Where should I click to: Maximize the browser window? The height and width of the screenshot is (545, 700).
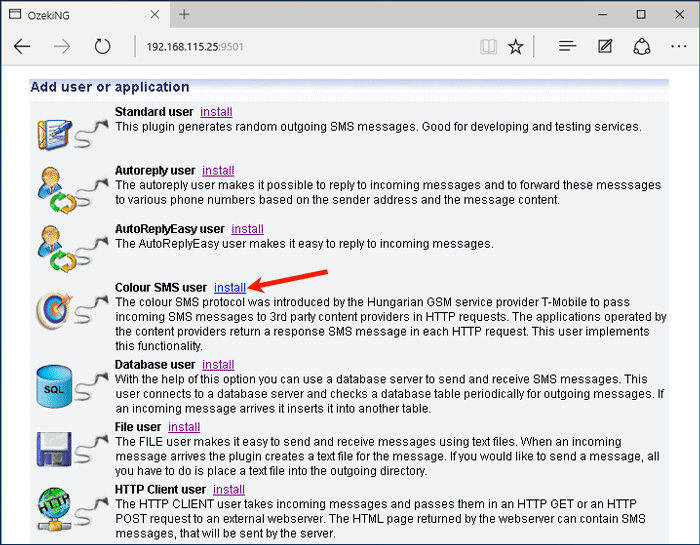(x=641, y=14)
